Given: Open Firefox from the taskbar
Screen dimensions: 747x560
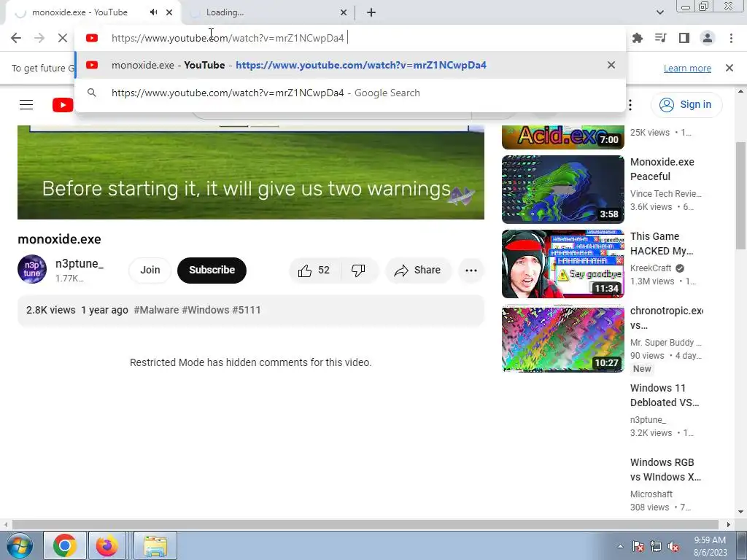Looking at the screenshot, I should pos(107,545).
